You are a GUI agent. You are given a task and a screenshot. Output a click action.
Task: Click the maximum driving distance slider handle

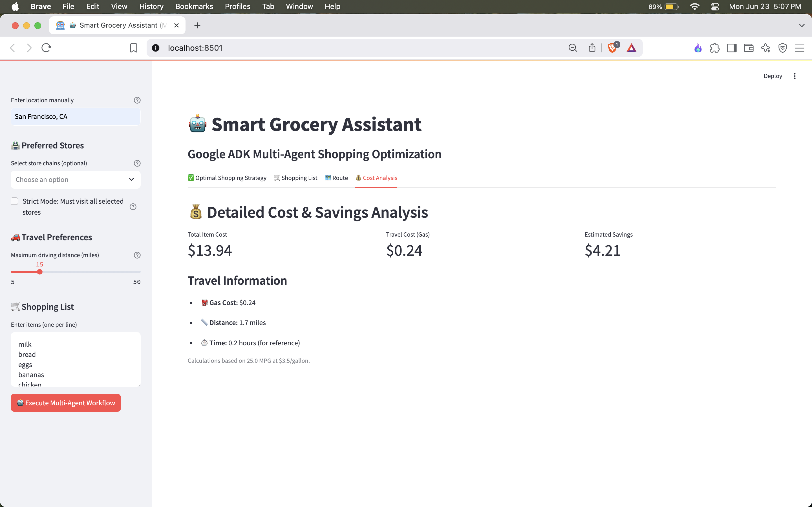click(39, 272)
